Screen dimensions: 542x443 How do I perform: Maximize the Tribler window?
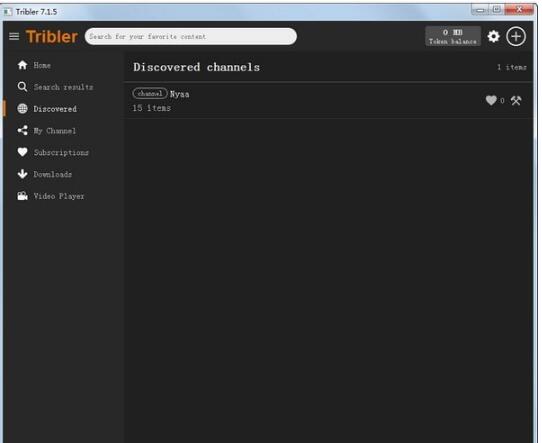pos(496,10)
